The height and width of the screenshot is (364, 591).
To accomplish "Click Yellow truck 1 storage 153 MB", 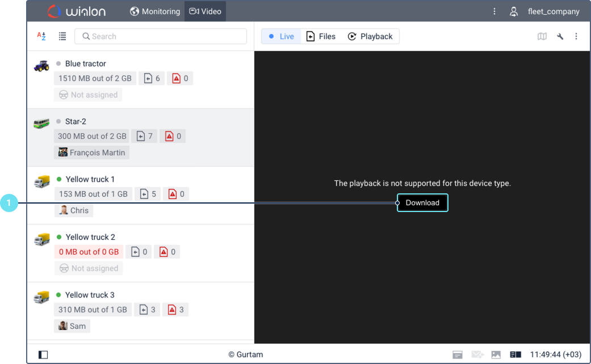I will coord(93,194).
